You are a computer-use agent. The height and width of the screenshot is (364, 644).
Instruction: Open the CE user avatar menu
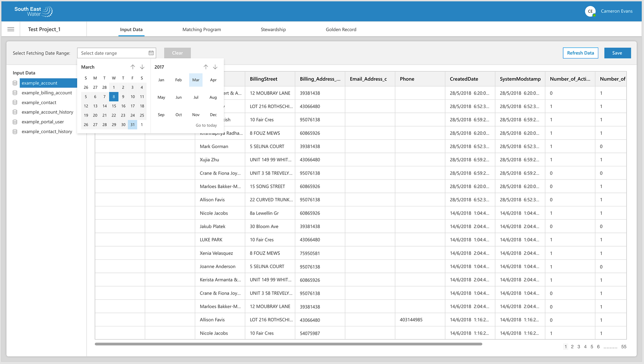pyautogui.click(x=590, y=11)
